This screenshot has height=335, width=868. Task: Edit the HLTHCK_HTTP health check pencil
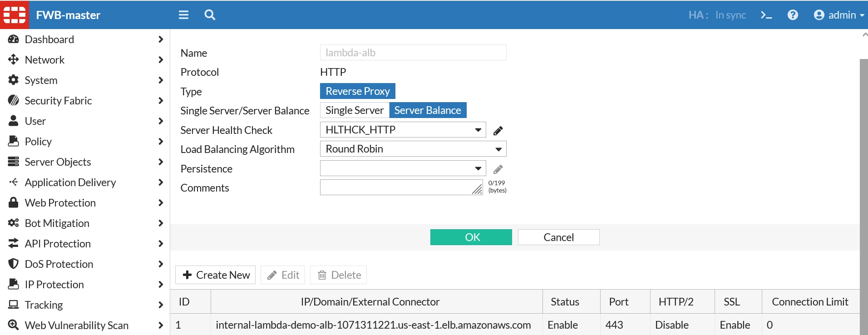(x=498, y=131)
